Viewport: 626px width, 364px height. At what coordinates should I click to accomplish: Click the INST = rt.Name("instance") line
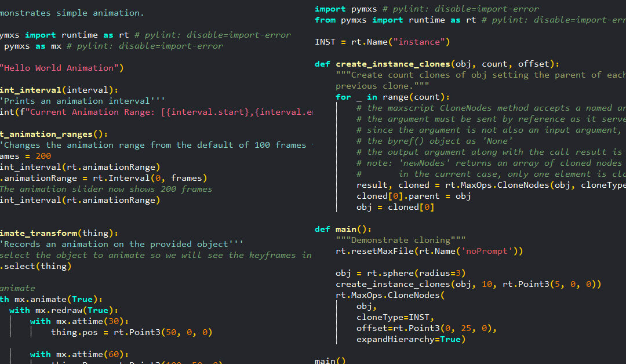tap(382, 42)
